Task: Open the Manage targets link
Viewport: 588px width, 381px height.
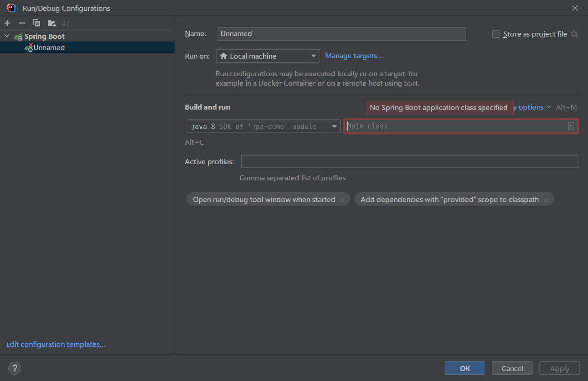Action: coord(354,56)
